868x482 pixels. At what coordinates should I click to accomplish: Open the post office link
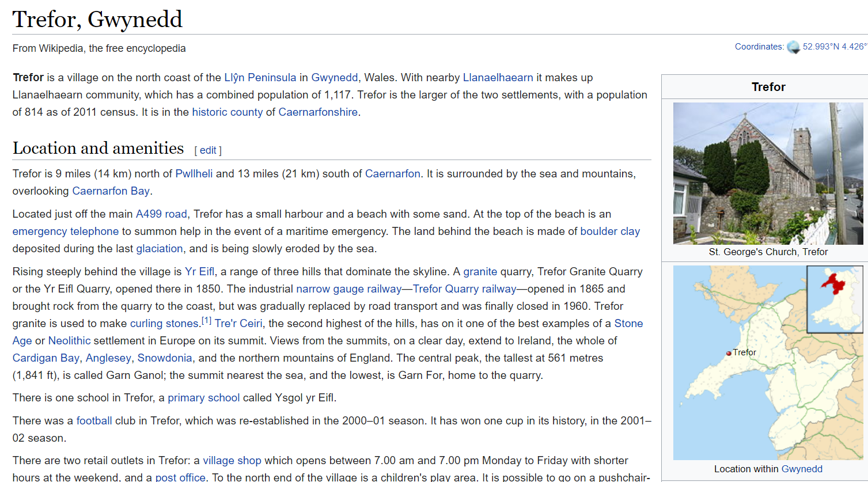[x=180, y=477]
